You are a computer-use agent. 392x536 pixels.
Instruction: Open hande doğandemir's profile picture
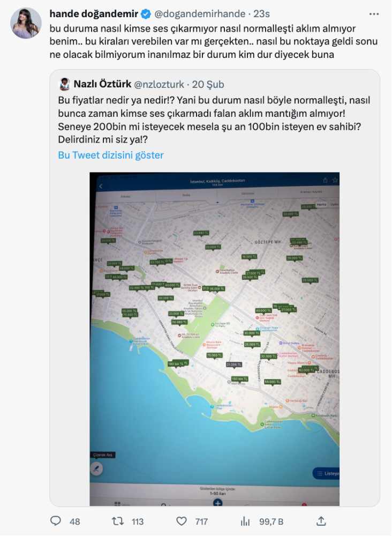point(26,23)
